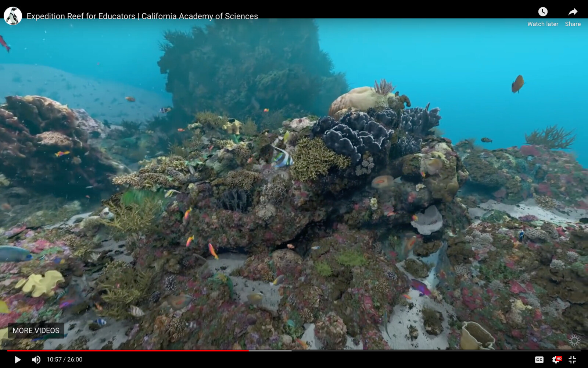Viewport: 588px width, 368px height.
Task: Add video to Watch later
Action: pyautogui.click(x=543, y=17)
